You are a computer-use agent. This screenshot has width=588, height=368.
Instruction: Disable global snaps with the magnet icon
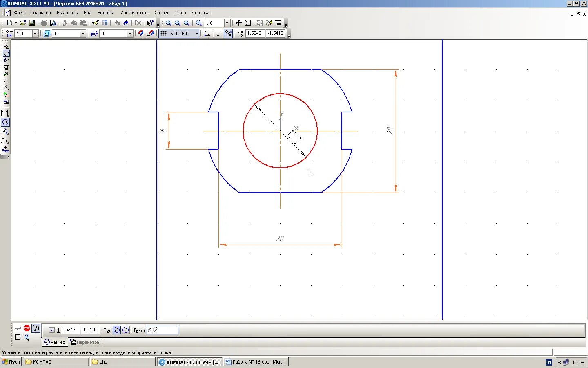point(151,34)
